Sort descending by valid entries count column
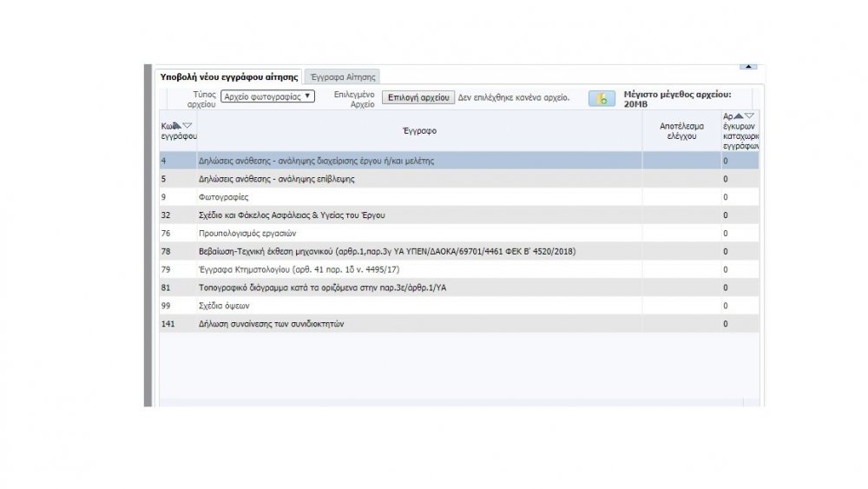 [x=749, y=116]
